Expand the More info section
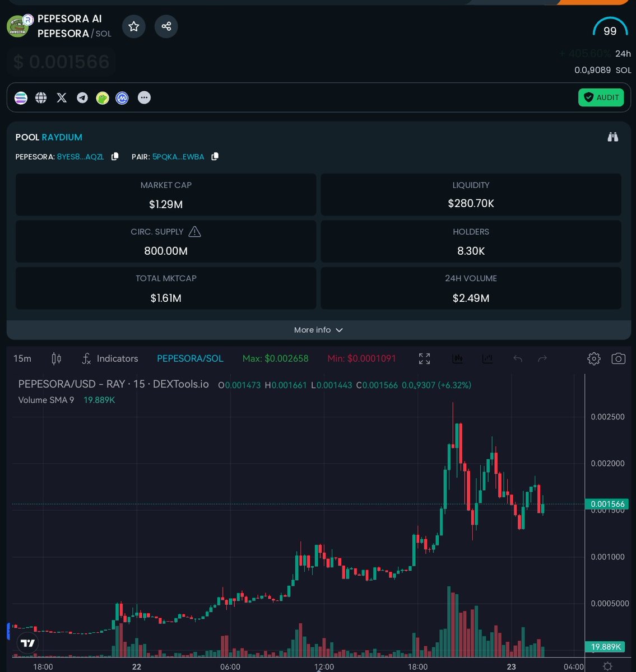Screen dimensions: 636x672 (318, 330)
